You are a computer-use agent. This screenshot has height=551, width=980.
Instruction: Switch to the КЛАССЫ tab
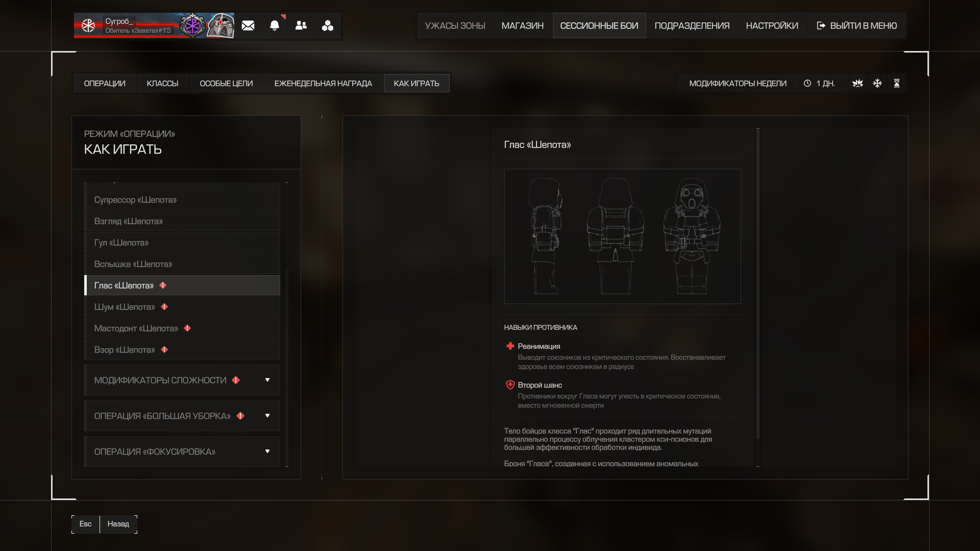(162, 83)
